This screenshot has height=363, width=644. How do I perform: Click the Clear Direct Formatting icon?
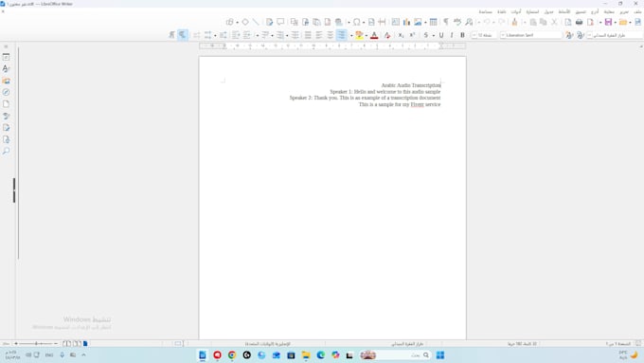coord(387,35)
